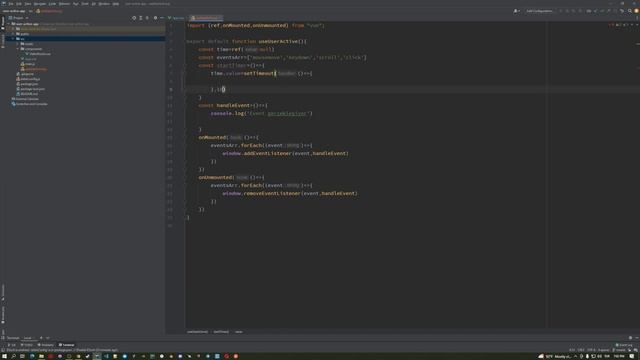Expand the public folder arrow
Image resolution: width=640 pixels, height=360 pixels.
pos(13,34)
